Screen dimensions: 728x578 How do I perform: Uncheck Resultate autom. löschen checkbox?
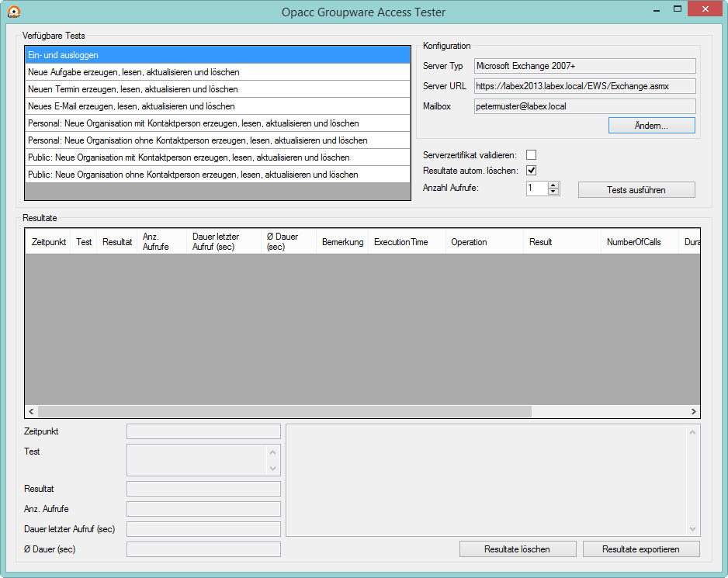(x=531, y=171)
